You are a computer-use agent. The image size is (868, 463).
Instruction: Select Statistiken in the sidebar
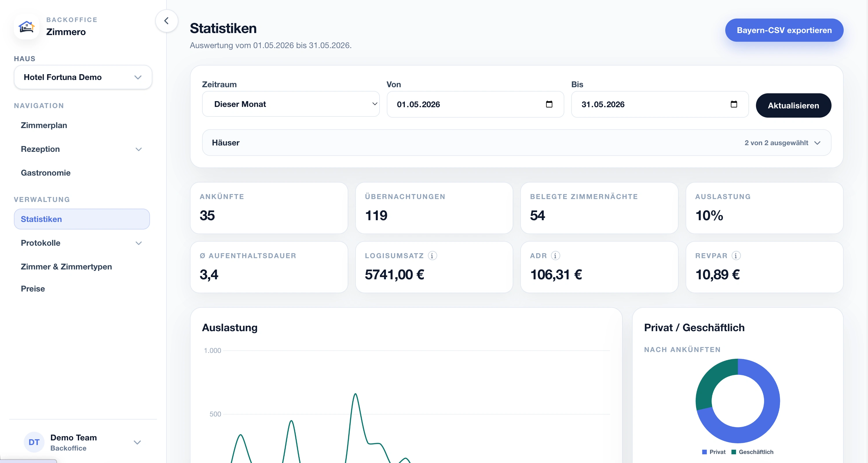pos(82,219)
